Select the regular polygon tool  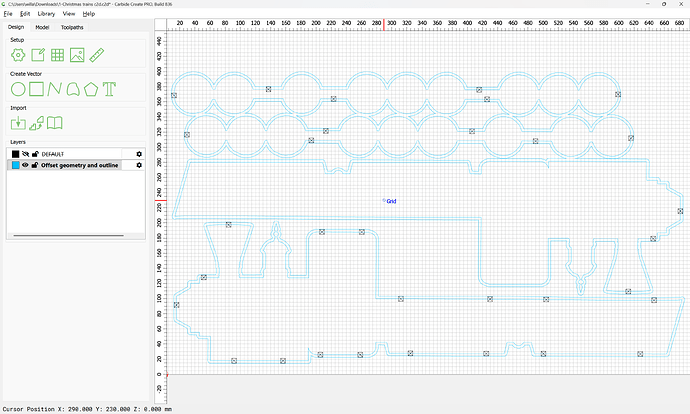click(x=92, y=89)
